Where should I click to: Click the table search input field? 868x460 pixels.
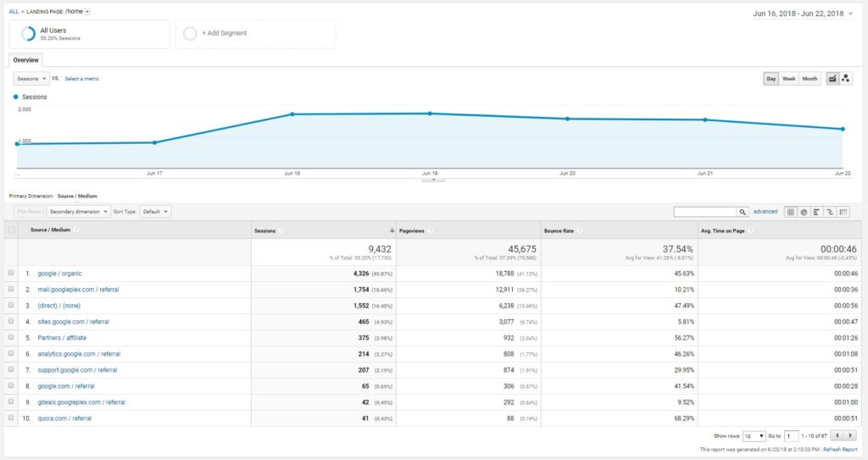pos(705,212)
